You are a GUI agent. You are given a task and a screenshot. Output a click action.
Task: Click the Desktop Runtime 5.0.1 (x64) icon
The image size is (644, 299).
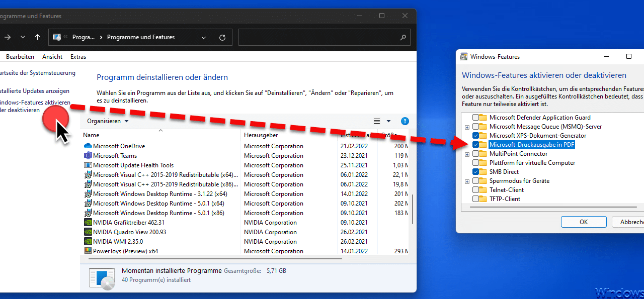88,204
